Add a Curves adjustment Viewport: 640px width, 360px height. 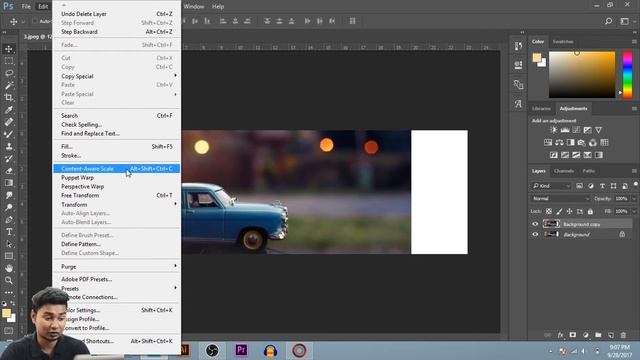[576, 130]
